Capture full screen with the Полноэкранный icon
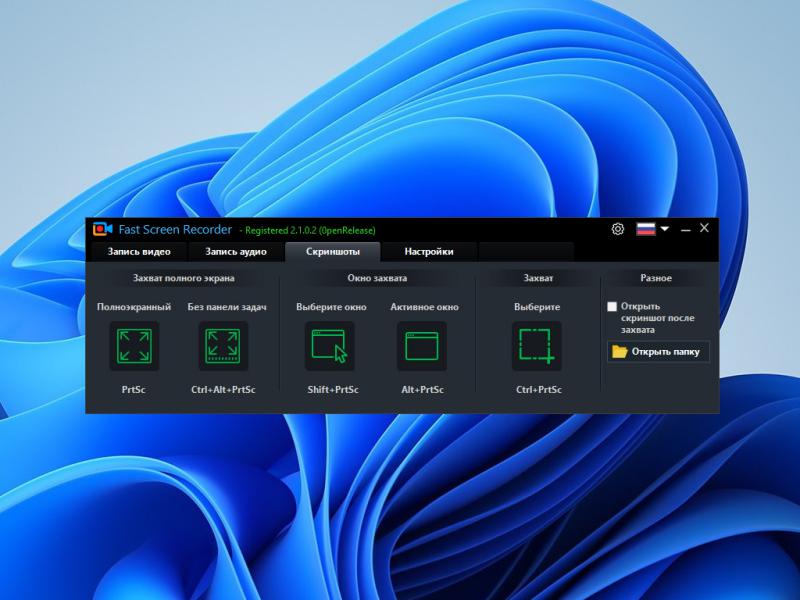This screenshot has width=800, height=600. [134, 346]
